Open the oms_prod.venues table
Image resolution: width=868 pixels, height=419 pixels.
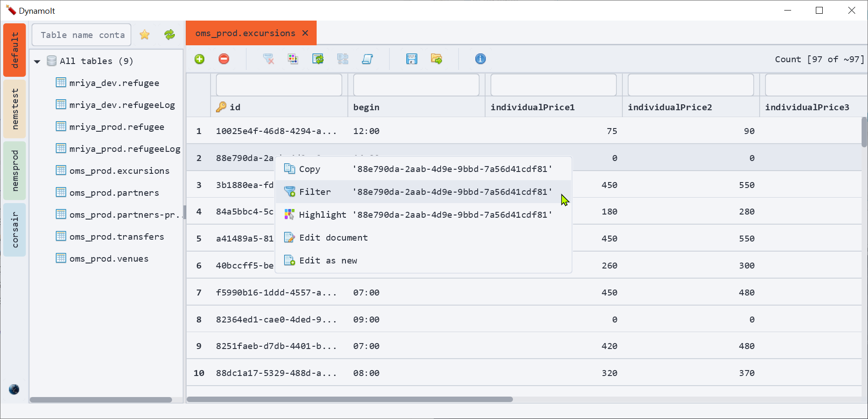(x=109, y=258)
